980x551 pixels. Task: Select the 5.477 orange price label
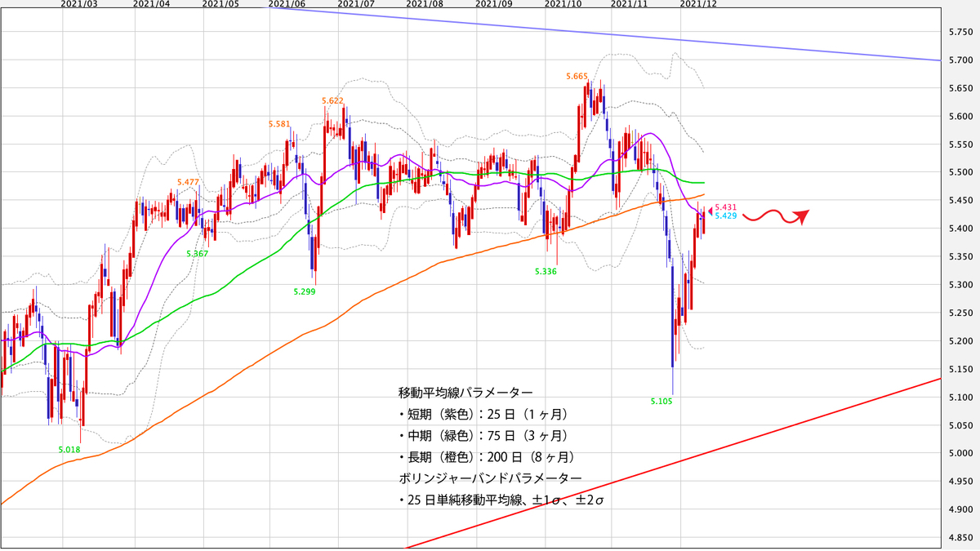tap(189, 182)
